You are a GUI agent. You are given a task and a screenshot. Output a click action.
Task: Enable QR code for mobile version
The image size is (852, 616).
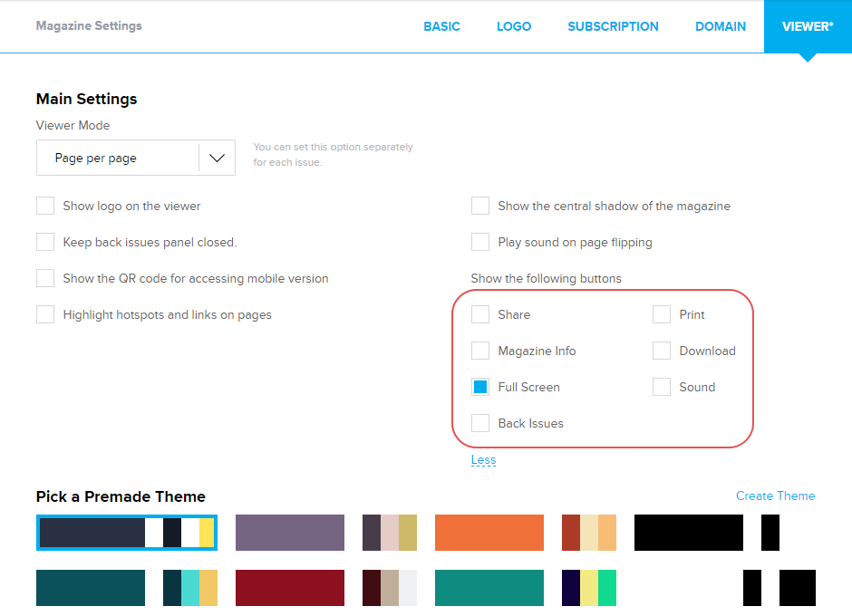pyautogui.click(x=45, y=279)
